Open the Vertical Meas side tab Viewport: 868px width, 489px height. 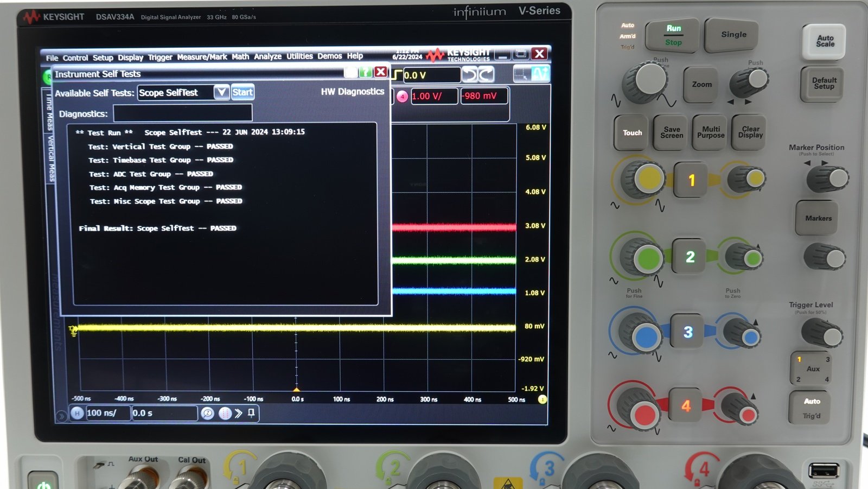(50, 158)
